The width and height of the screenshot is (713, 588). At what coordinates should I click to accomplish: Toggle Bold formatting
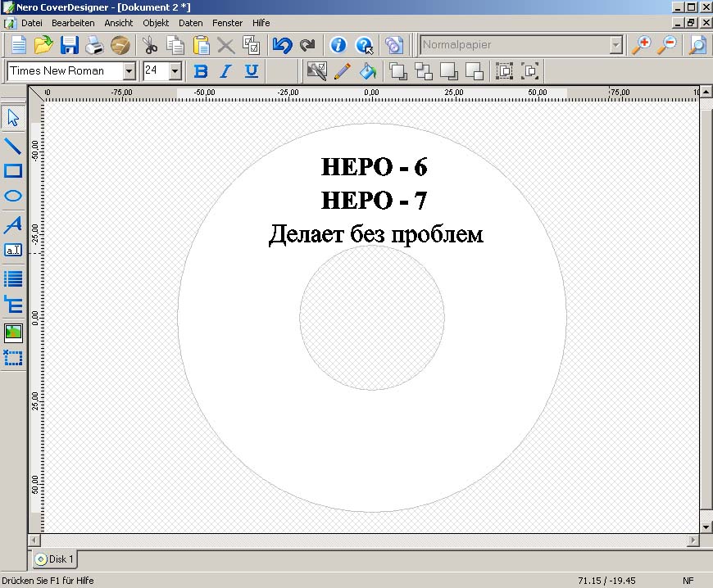click(x=201, y=71)
